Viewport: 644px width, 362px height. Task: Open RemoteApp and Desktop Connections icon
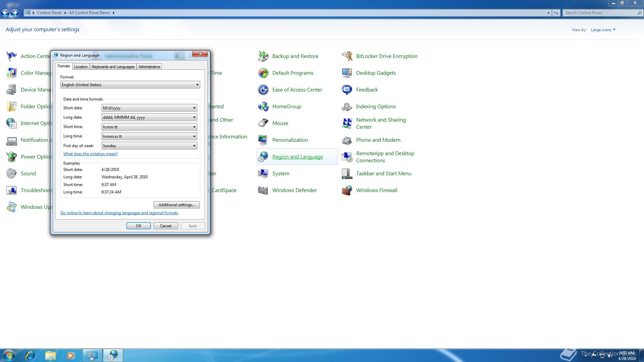[x=347, y=157]
